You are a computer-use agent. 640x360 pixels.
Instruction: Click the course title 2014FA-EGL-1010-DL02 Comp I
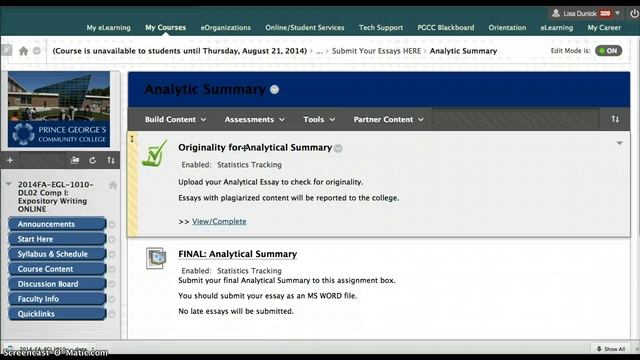(56, 197)
